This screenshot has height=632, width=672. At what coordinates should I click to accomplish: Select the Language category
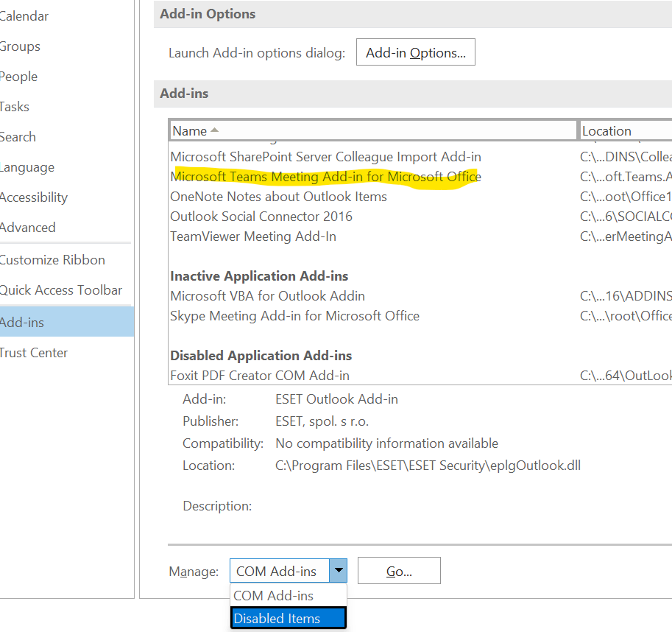(x=27, y=167)
